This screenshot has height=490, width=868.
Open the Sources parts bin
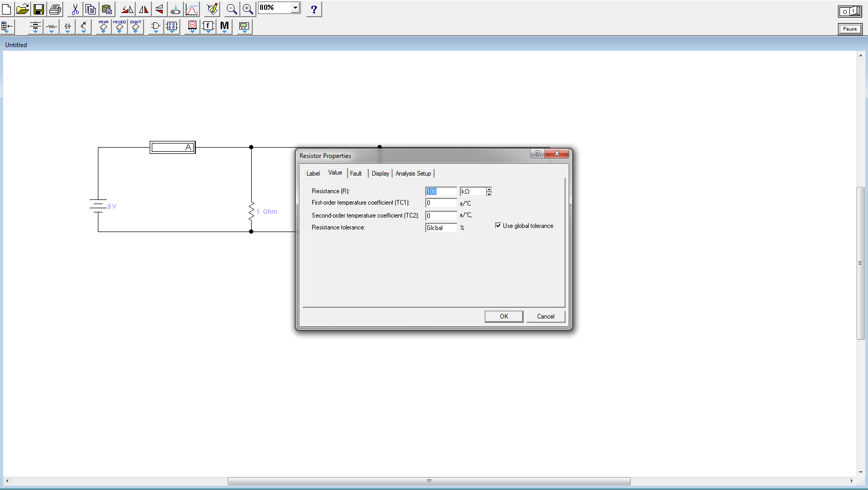click(35, 26)
